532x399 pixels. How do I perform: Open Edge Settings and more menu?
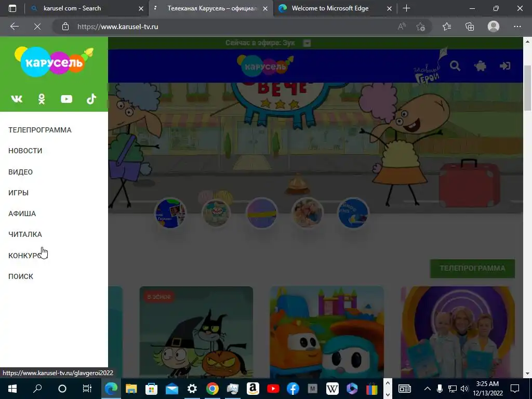tap(517, 26)
